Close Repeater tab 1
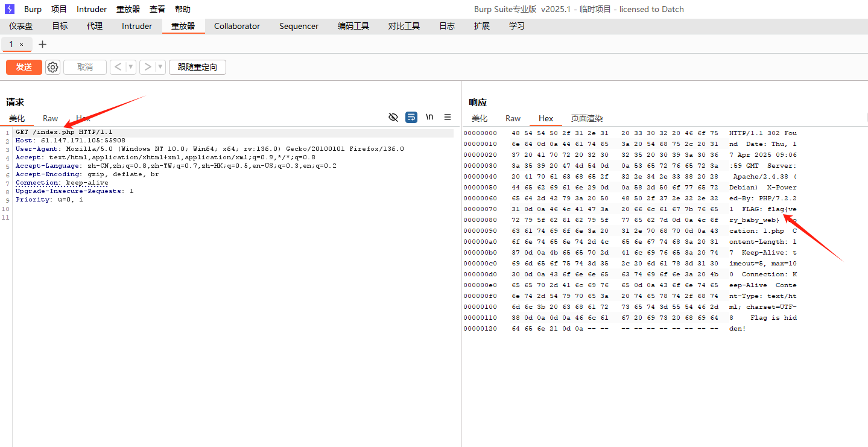The height and width of the screenshot is (447, 868). coord(21,44)
